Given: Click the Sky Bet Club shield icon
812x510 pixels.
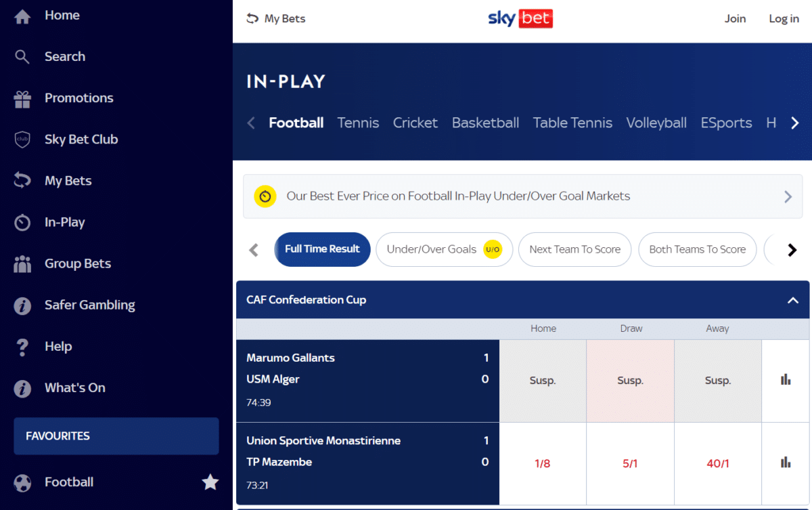Looking at the screenshot, I should click(22, 140).
